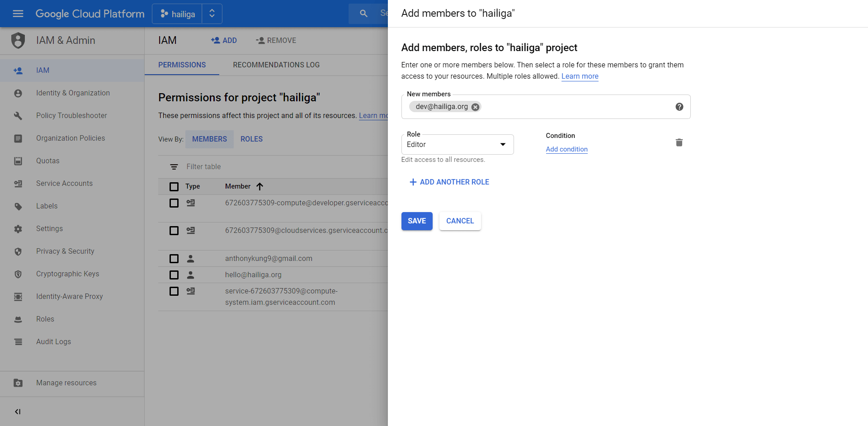The width and height of the screenshot is (868, 426).
Task: Click Settings gear icon in sidebar
Action: 18,229
